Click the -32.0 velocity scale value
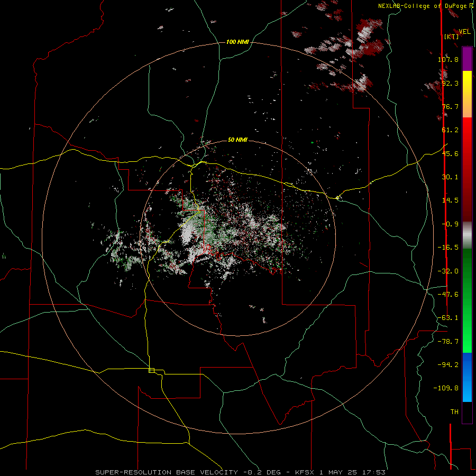 pyautogui.click(x=448, y=271)
